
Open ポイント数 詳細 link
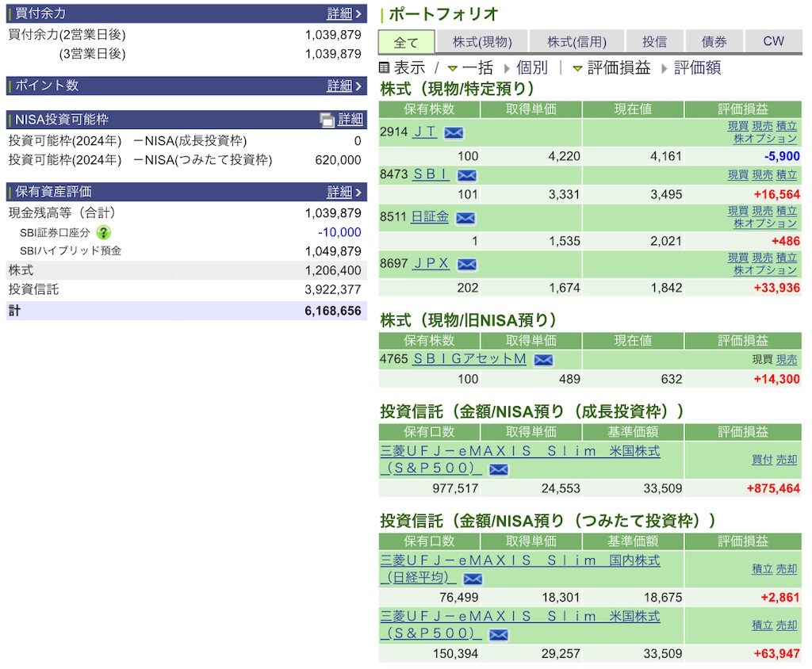(x=339, y=86)
